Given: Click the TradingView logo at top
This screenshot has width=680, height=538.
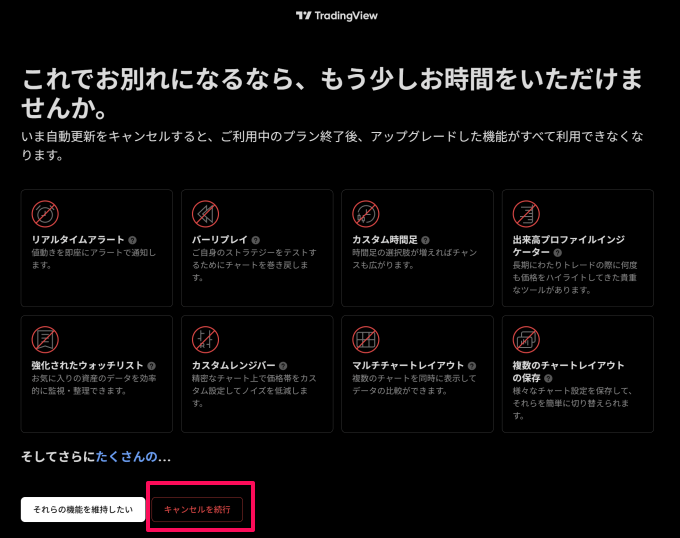Looking at the screenshot, I should click(337, 16).
